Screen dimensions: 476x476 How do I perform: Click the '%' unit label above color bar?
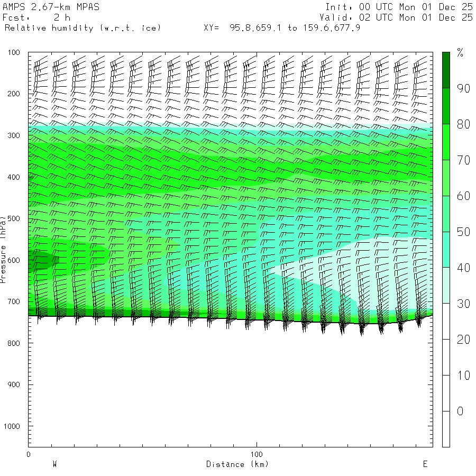(460, 53)
